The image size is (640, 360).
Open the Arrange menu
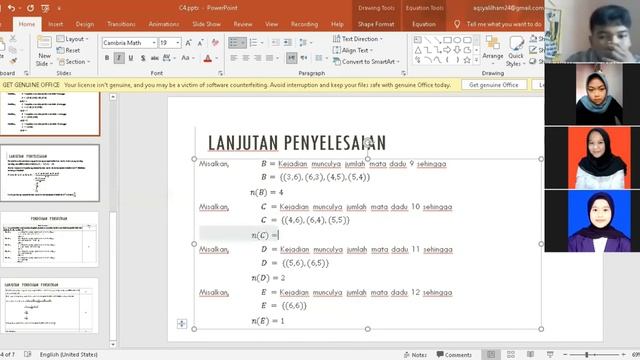(493, 51)
